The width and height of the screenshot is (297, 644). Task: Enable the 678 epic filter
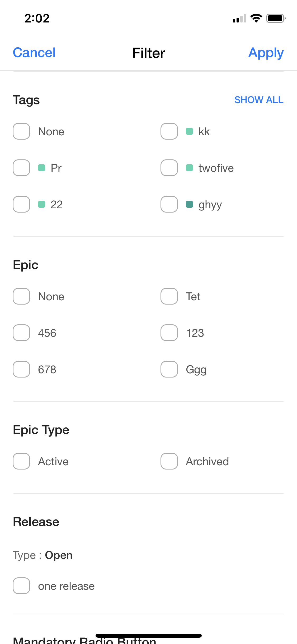(21, 369)
